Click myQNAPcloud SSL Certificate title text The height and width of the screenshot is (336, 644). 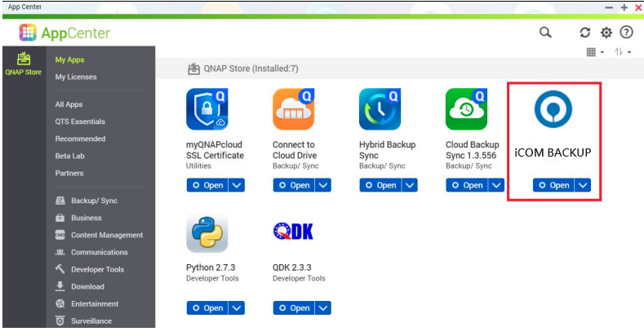click(x=215, y=150)
